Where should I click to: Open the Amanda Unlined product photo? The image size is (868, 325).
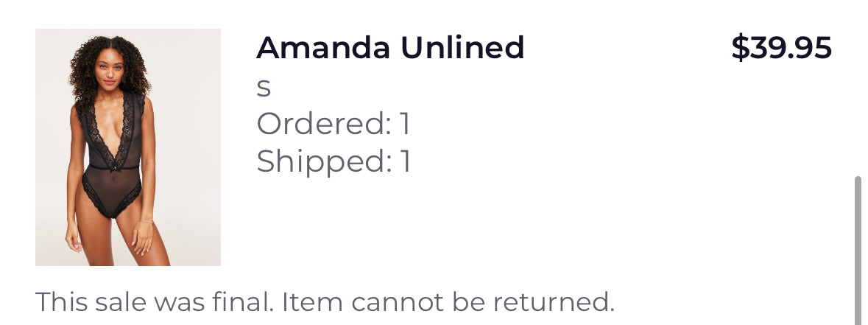[128, 147]
